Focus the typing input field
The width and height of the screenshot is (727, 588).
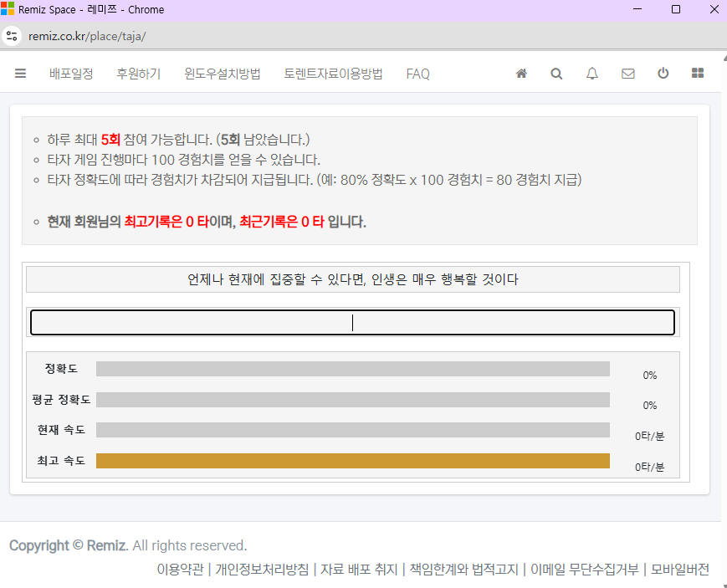click(x=352, y=322)
